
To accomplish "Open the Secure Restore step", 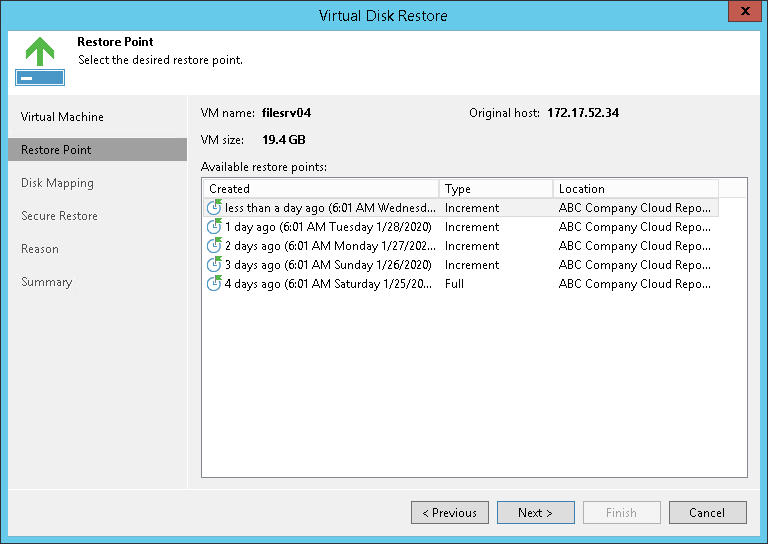I will 59,216.
